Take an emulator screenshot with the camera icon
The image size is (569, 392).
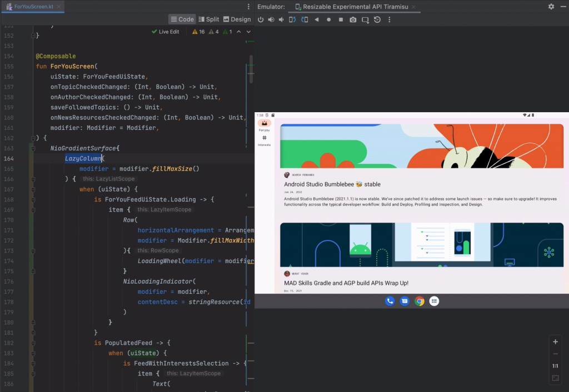point(353,19)
